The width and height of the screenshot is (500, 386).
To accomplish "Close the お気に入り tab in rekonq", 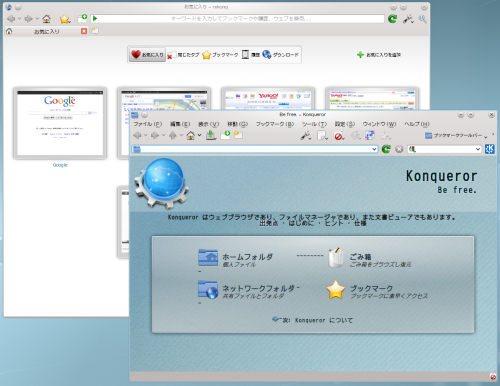I will click(84, 31).
